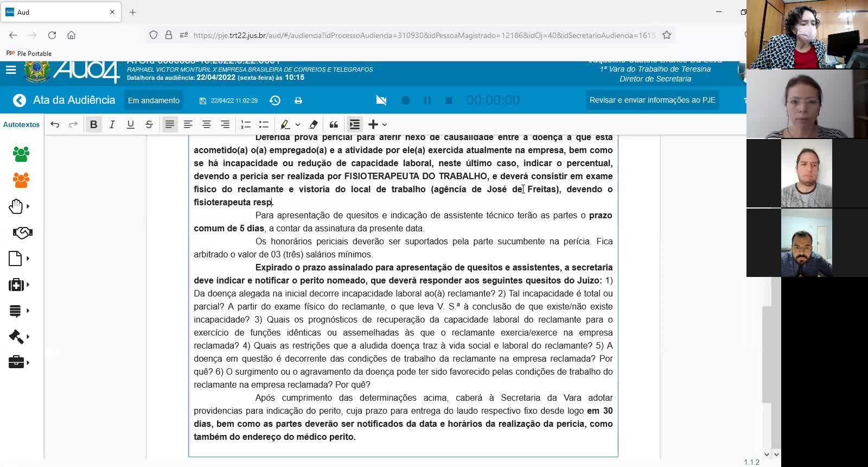868x467 pixels.
Task: Navigate back in browser
Action: tap(13, 35)
